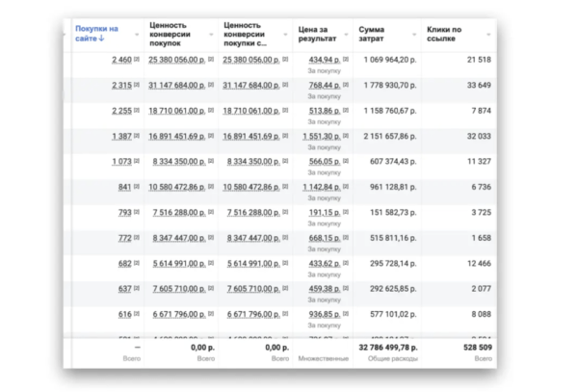
Task: Click attribution icon next to 2 460 purchases
Action: point(139,60)
